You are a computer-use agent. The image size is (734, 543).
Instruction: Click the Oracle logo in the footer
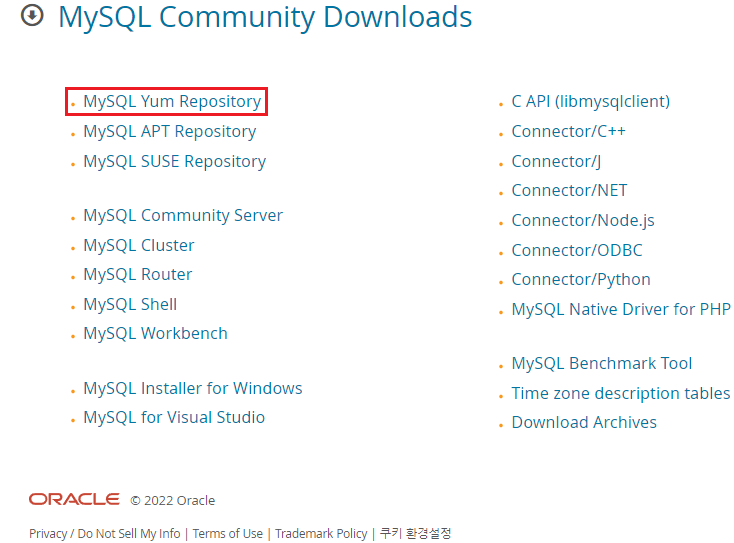pos(74,499)
